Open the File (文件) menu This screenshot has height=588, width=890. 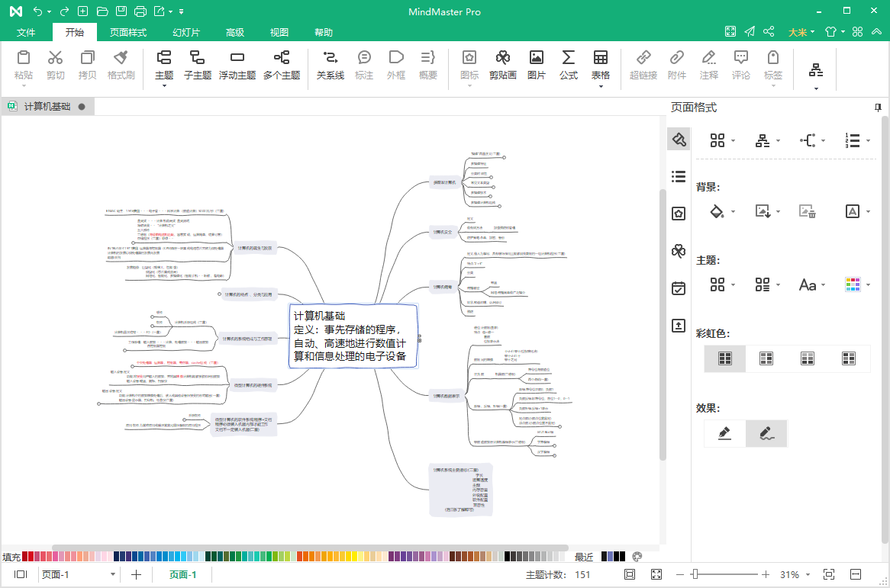click(26, 32)
